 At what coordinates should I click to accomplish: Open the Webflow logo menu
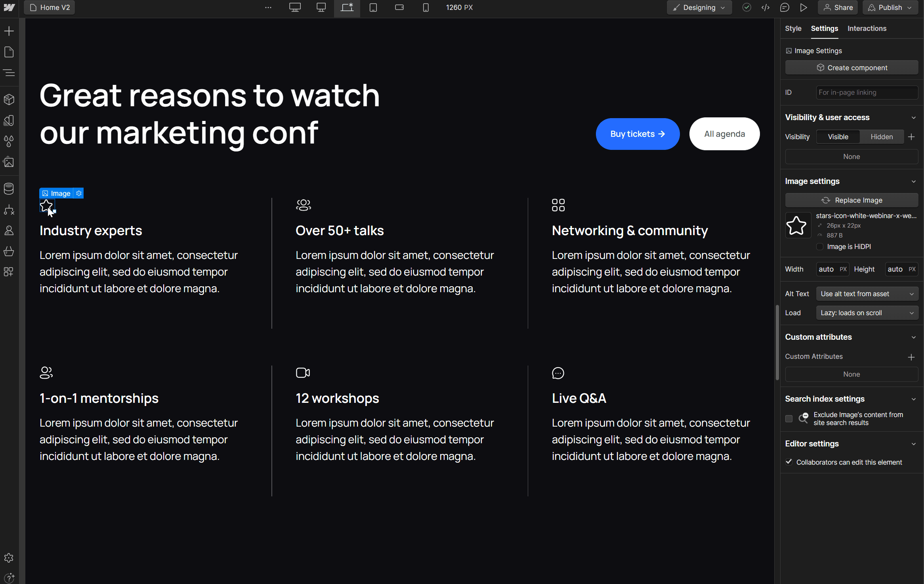[9, 8]
